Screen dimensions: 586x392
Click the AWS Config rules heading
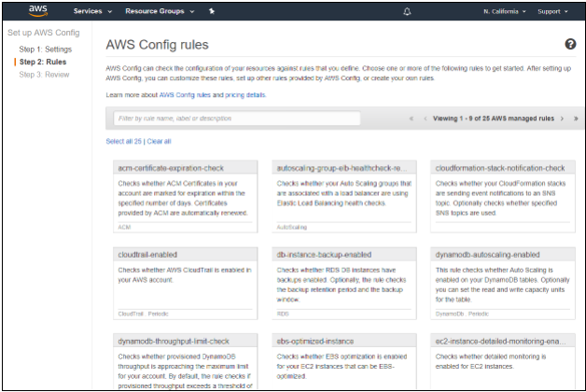(157, 45)
